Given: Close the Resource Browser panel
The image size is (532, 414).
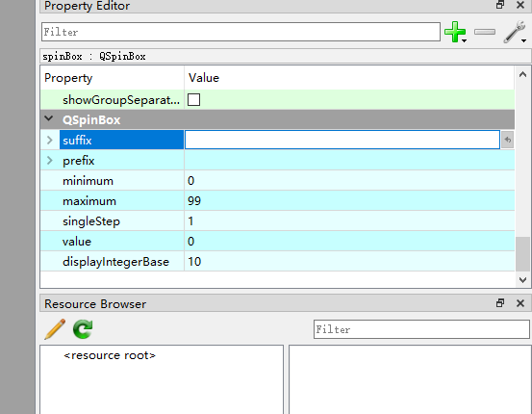Looking at the screenshot, I should coord(520,303).
